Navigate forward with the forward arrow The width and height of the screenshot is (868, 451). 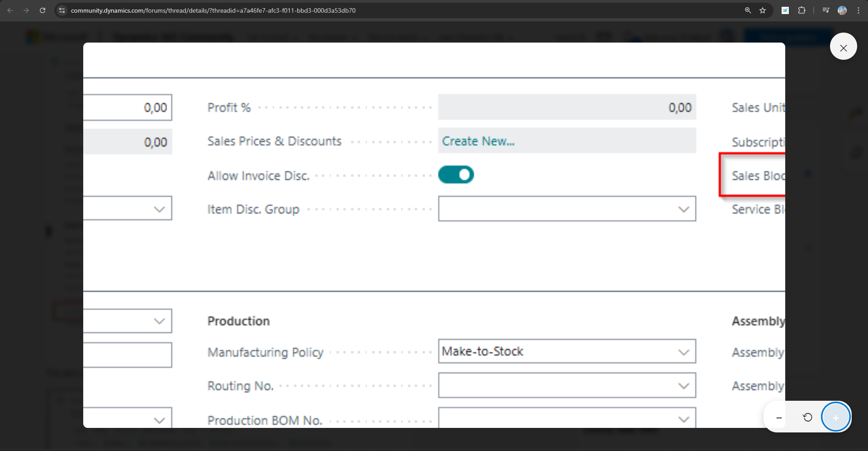click(26, 10)
